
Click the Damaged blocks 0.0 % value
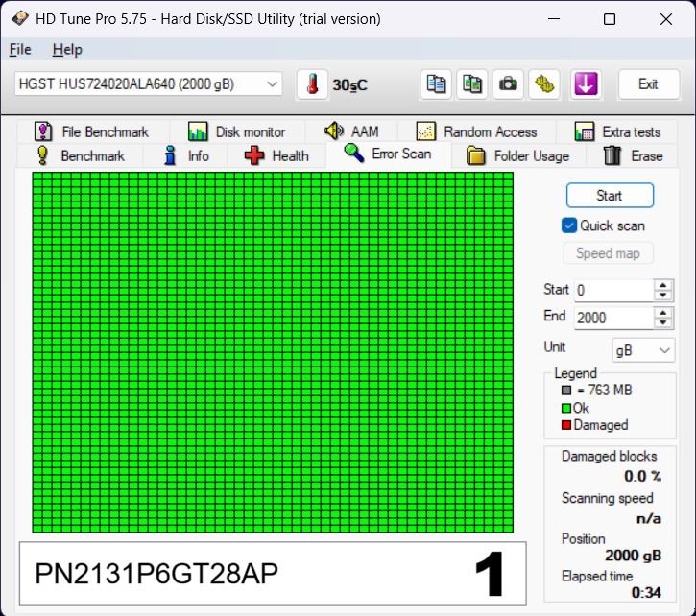(642, 476)
